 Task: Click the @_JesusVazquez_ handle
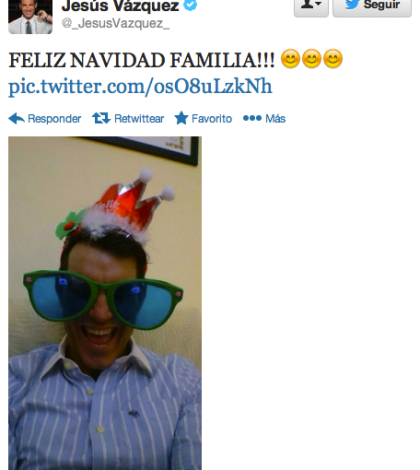pyautogui.click(x=116, y=23)
